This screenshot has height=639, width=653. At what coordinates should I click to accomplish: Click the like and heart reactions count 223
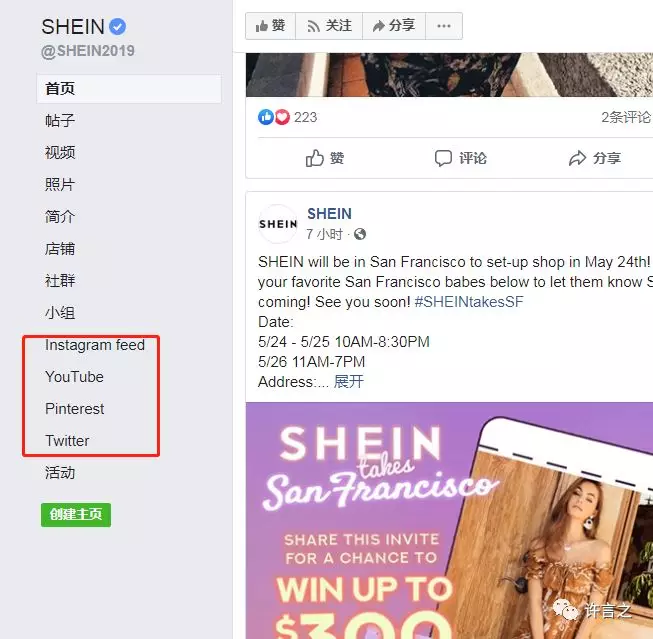[x=287, y=117]
